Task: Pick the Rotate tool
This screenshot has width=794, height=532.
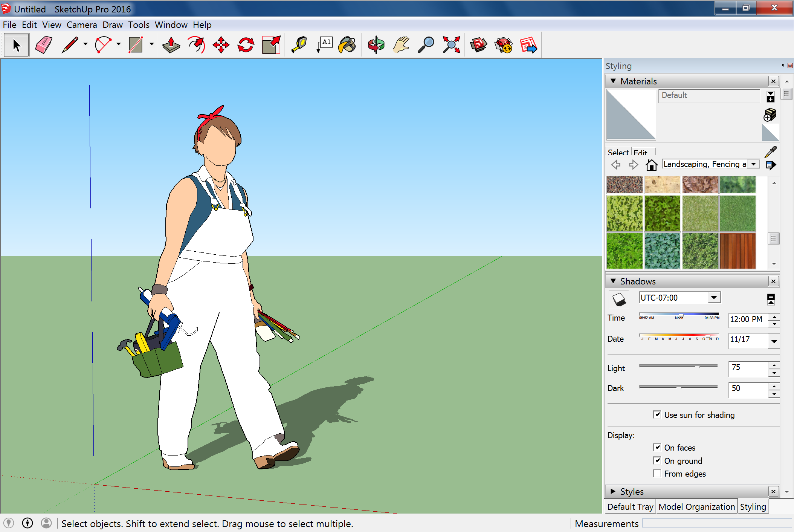Action: [246, 45]
